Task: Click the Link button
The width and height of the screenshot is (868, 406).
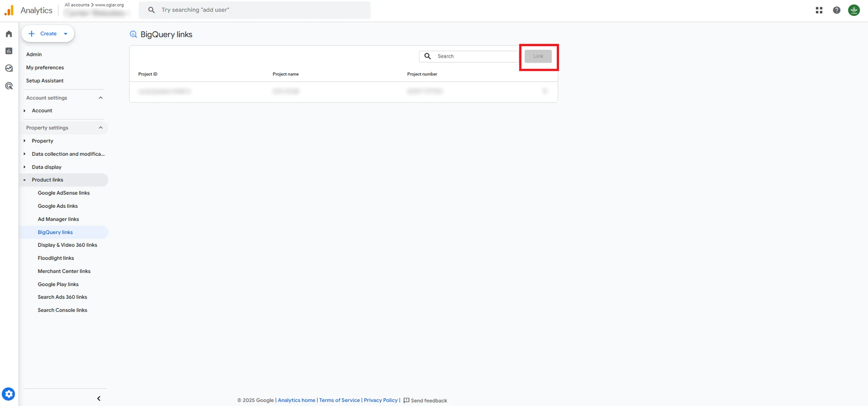Action: pos(538,56)
